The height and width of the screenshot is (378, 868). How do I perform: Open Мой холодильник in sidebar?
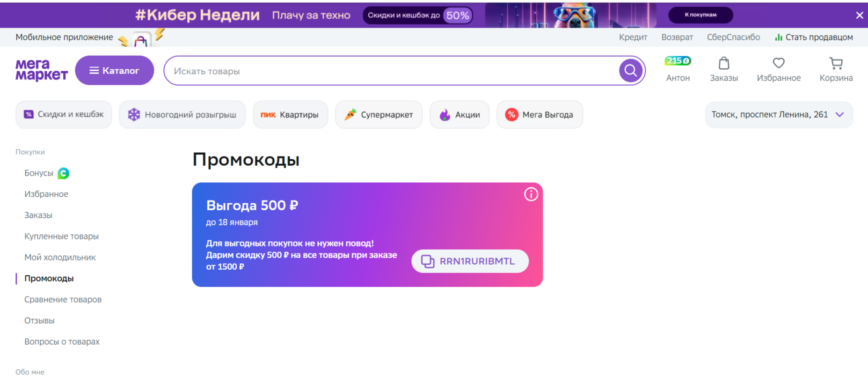pyautogui.click(x=60, y=257)
